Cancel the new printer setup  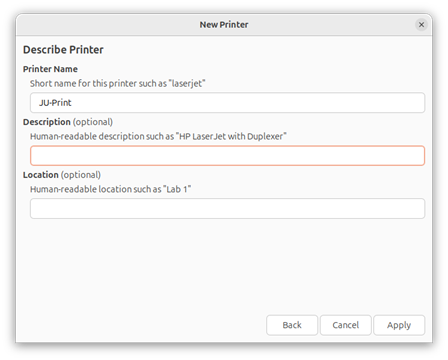point(346,325)
